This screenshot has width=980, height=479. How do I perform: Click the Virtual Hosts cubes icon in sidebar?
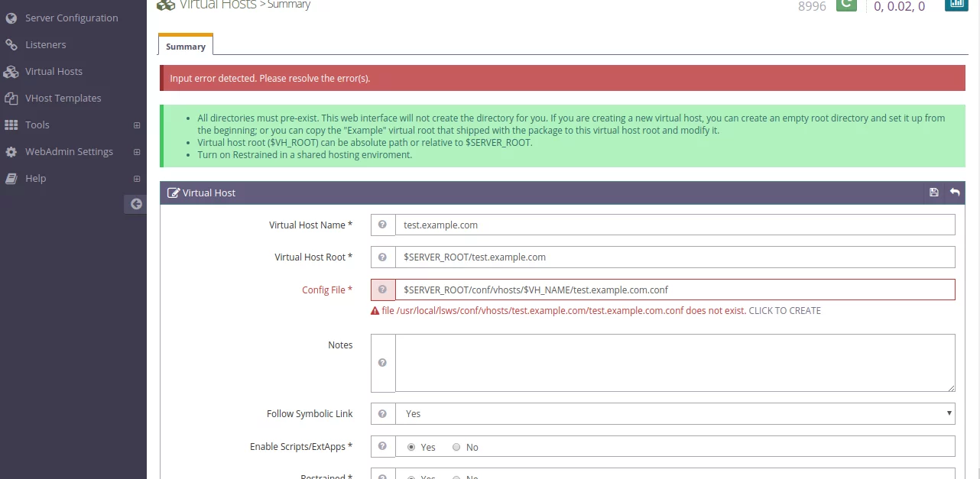pos(11,72)
